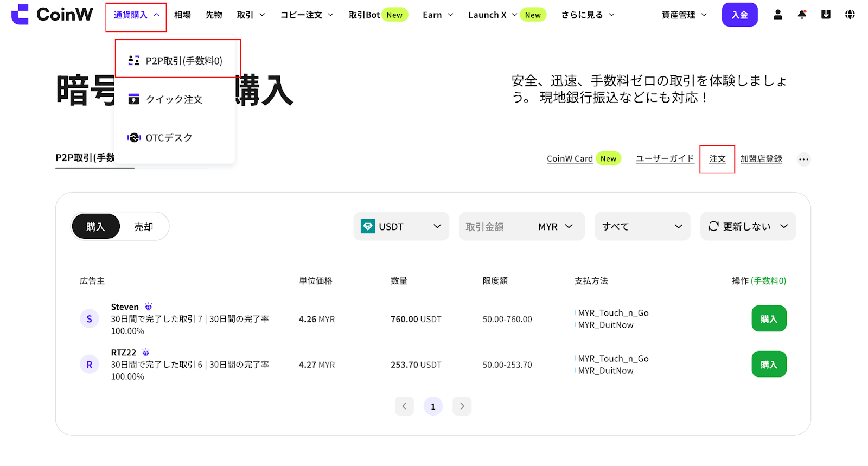868x466 pixels.
Task: Go to next page arrow
Action: click(x=462, y=406)
